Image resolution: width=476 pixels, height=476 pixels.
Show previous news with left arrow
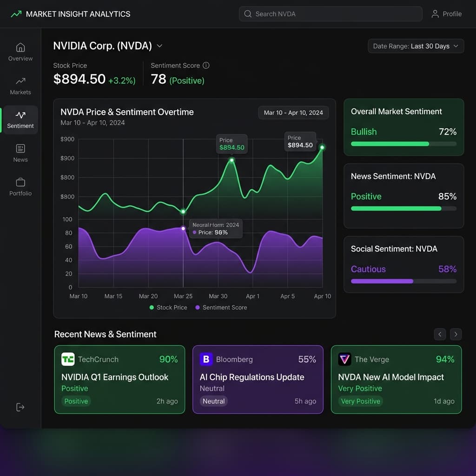pyautogui.click(x=440, y=334)
